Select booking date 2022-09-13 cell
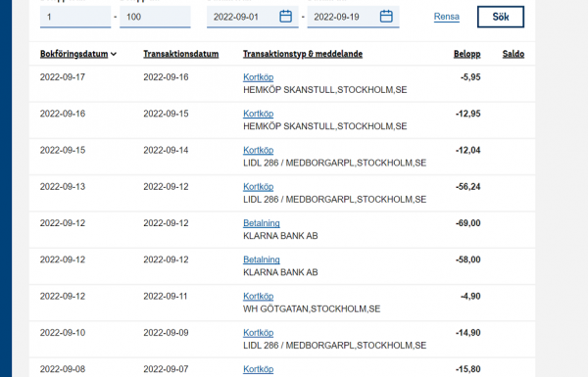 point(63,187)
